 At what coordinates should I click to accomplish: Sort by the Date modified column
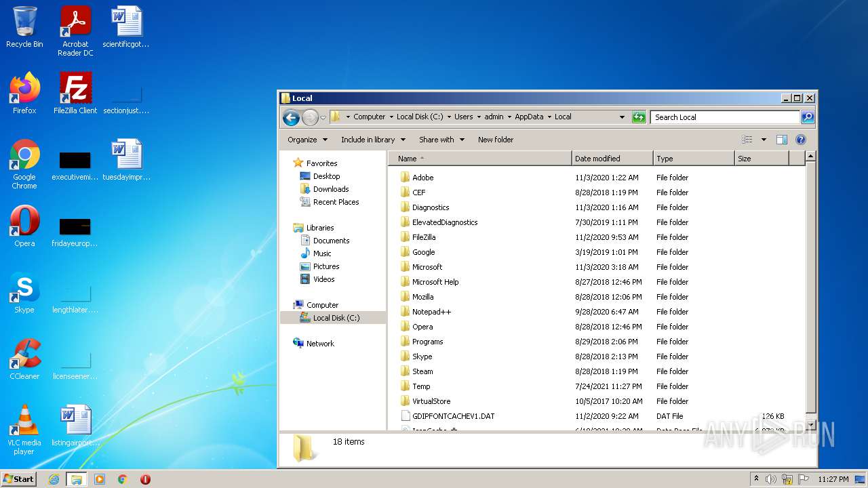(x=612, y=159)
